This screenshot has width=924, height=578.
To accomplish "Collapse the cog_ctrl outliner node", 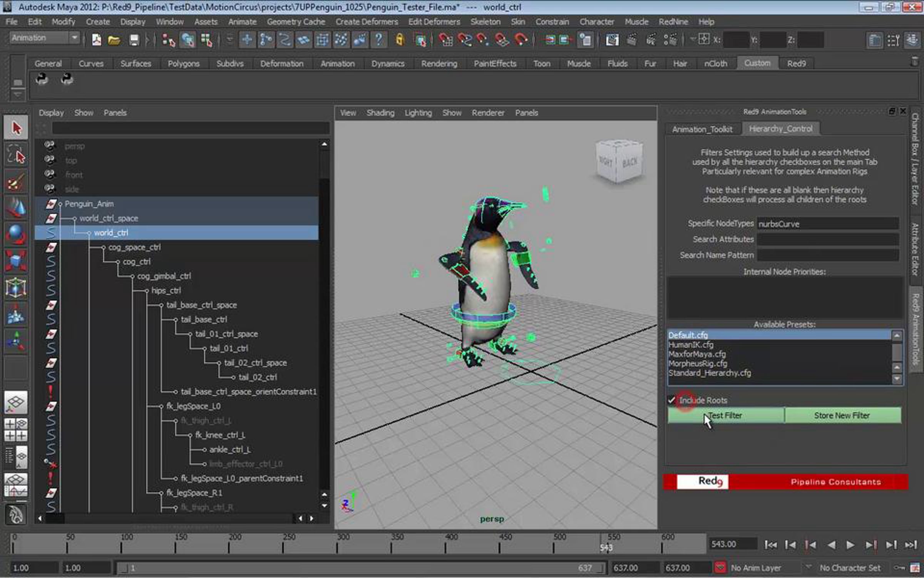I will pyautogui.click(x=118, y=262).
